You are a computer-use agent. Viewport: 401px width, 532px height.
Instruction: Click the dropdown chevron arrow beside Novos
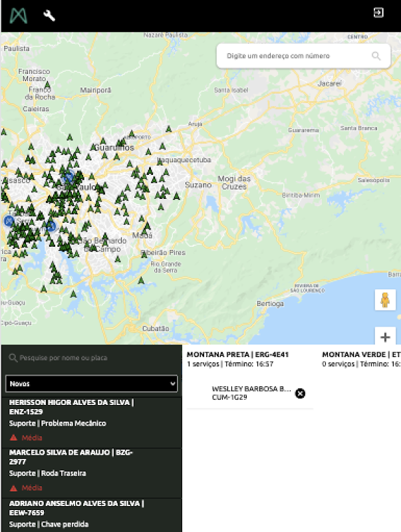coord(172,384)
